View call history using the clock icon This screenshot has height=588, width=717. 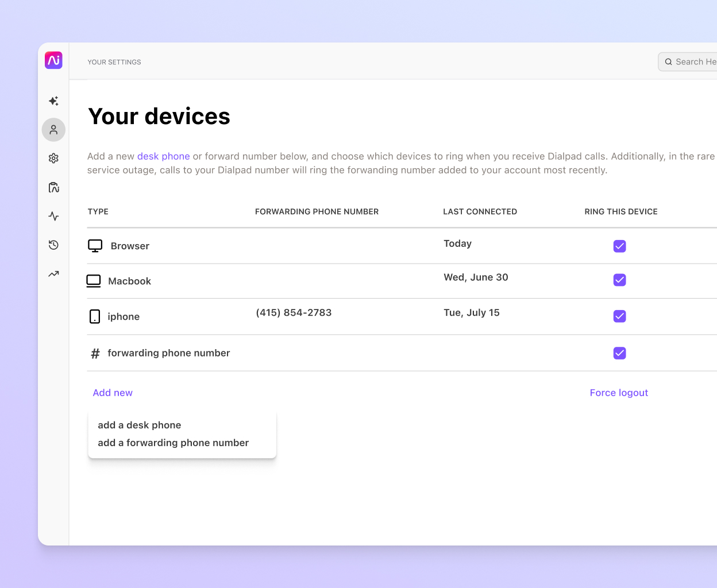(53, 245)
